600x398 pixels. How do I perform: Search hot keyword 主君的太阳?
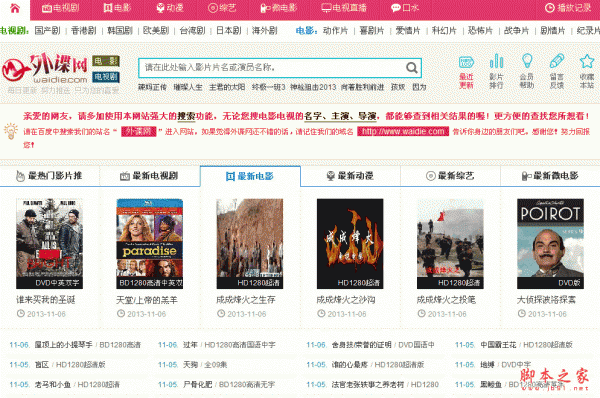pos(227,87)
